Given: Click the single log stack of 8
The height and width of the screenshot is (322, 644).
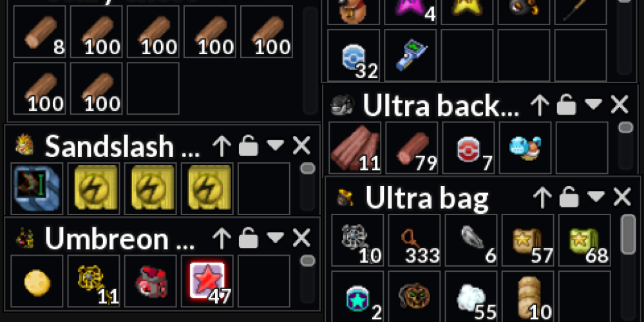Looking at the screenshot, I should click(x=39, y=32).
